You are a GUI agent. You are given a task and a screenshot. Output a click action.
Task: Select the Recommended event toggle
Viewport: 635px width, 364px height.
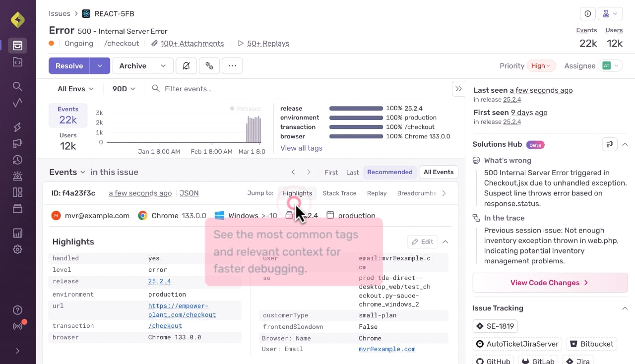[x=390, y=172]
